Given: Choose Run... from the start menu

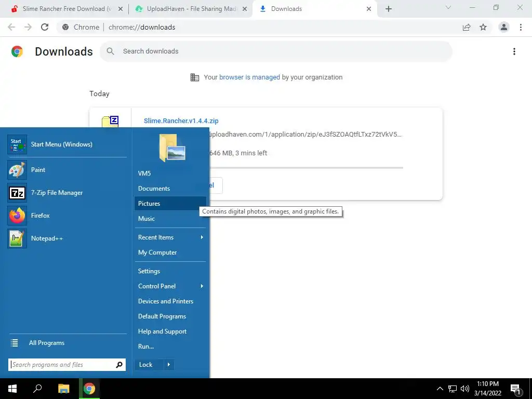Looking at the screenshot, I should pyautogui.click(x=170, y=347).
